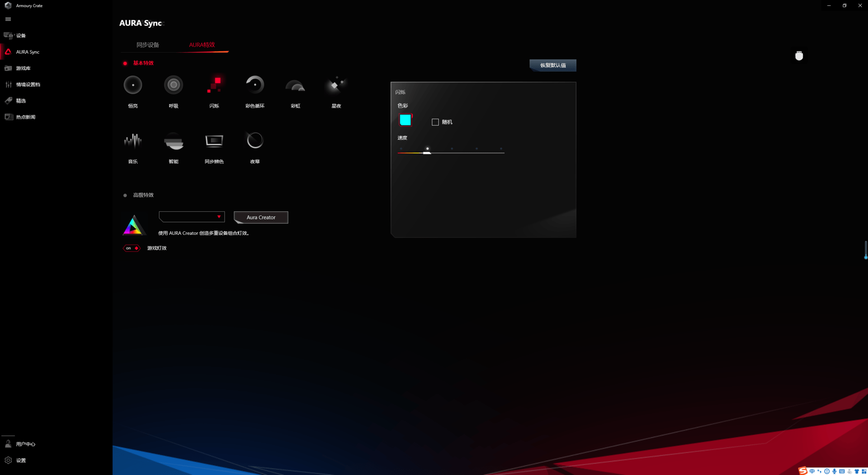
Task: Switch to the 同步设备 sync devices tab
Action: (x=148, y=45)
